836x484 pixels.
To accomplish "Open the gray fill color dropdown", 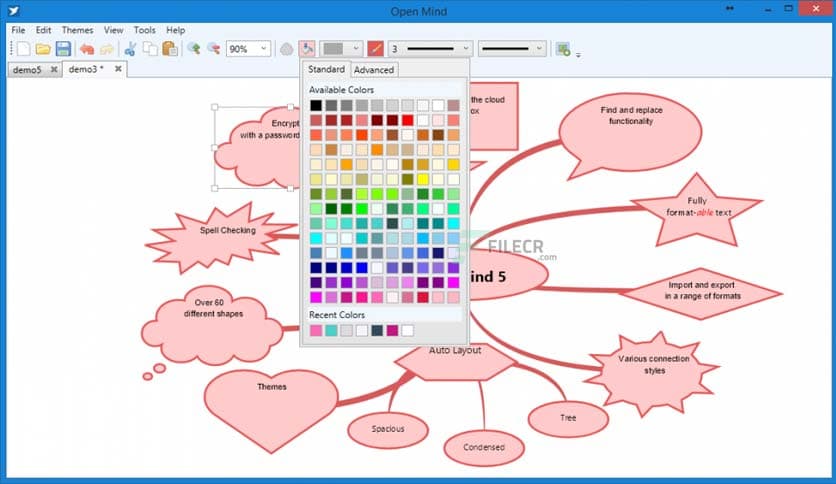I will [x=356, y=49].
